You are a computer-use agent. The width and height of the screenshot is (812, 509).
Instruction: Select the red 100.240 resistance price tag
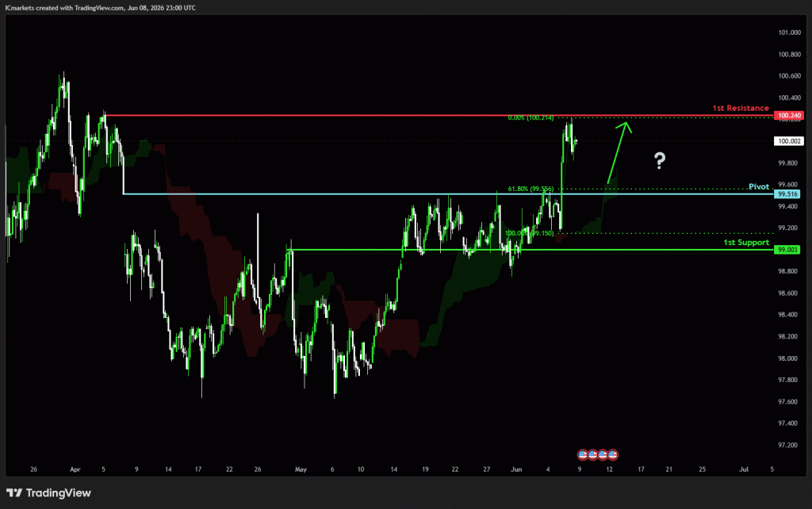[789, 116]
